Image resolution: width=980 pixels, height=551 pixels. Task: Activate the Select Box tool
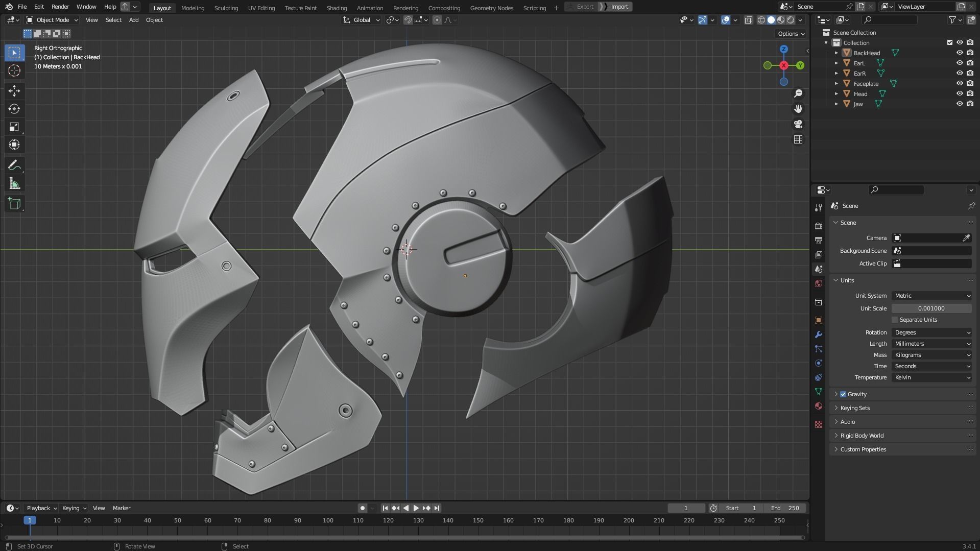pyautogui.click(x=14, y=53)
